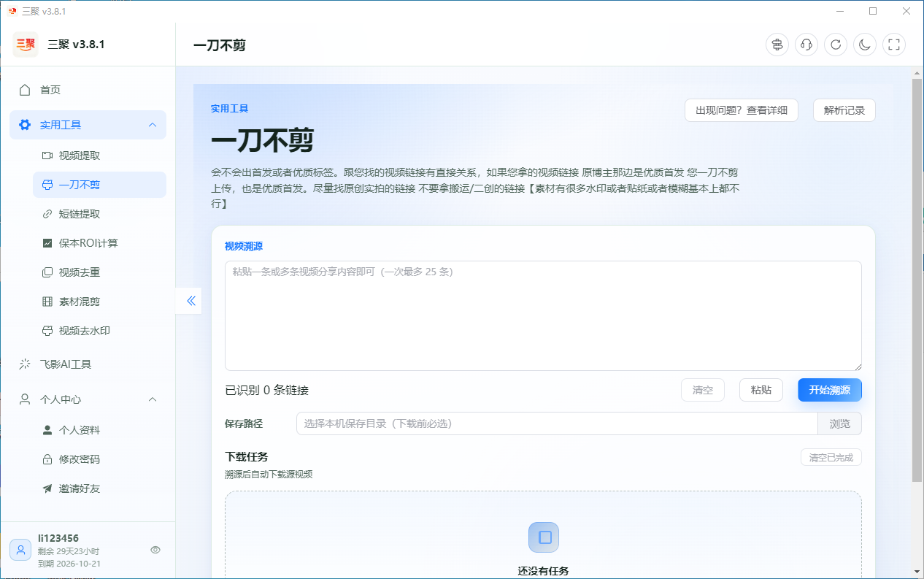The width and height of the screenshot is (924, 579).
Task: Open 解析记录 button
Action: tap(844, 110)
